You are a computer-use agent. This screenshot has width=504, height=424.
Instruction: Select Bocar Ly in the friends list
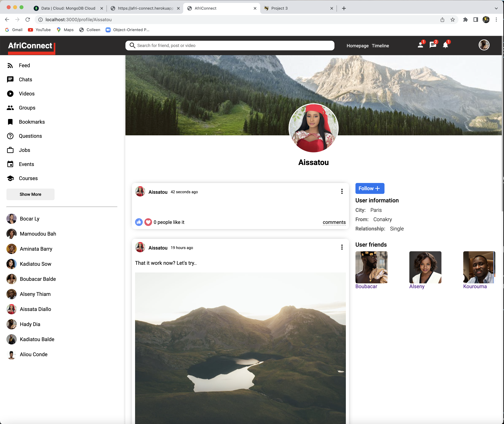(23, 219)
